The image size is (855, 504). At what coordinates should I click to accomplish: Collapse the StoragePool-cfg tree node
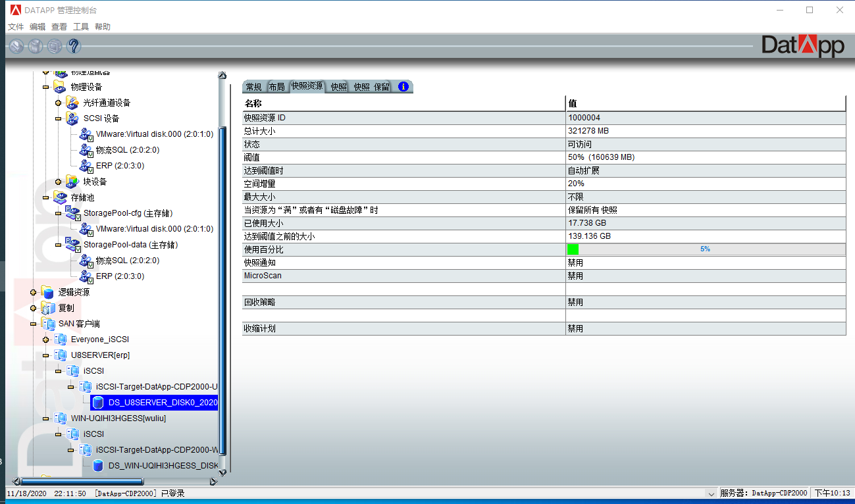click(59, 213)
